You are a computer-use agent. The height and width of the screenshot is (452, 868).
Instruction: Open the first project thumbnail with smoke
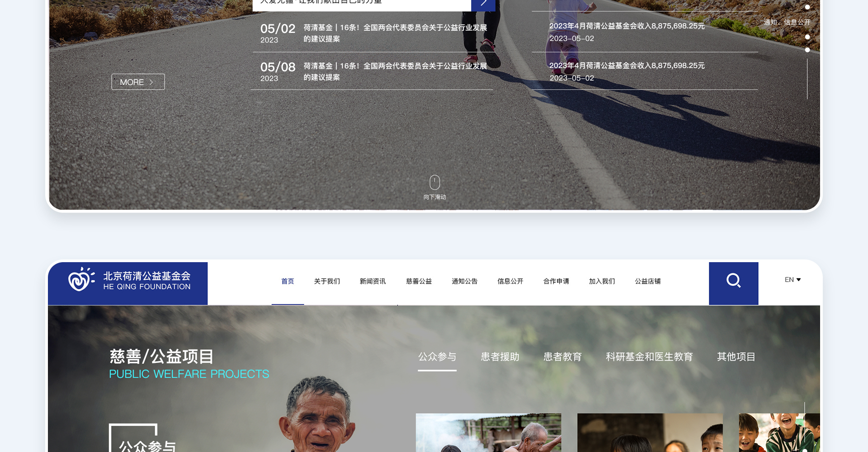(x=488, y=433)
